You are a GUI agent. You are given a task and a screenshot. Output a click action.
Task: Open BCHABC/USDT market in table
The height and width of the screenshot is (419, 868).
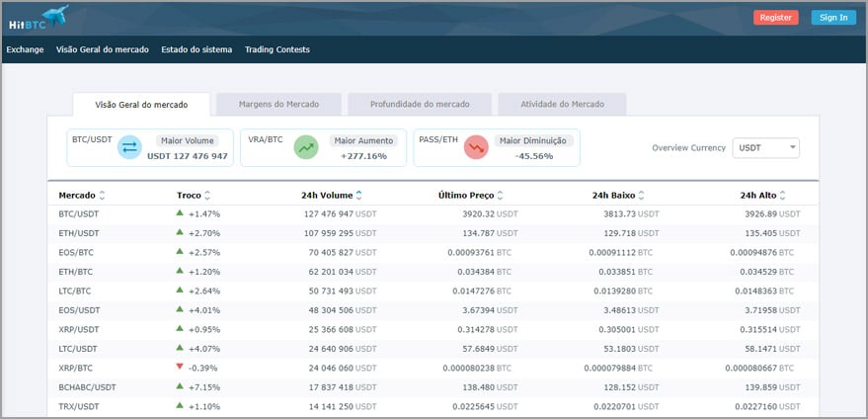88,386
